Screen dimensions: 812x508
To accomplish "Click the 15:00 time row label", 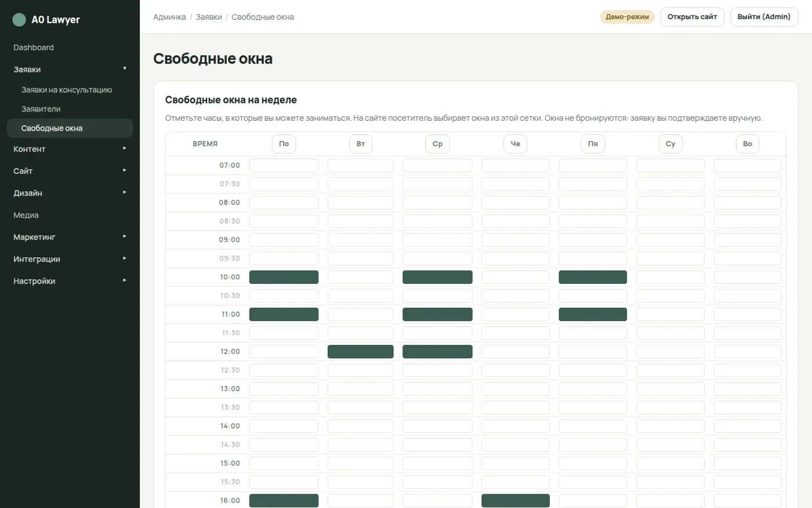I will tap(230, 463).
